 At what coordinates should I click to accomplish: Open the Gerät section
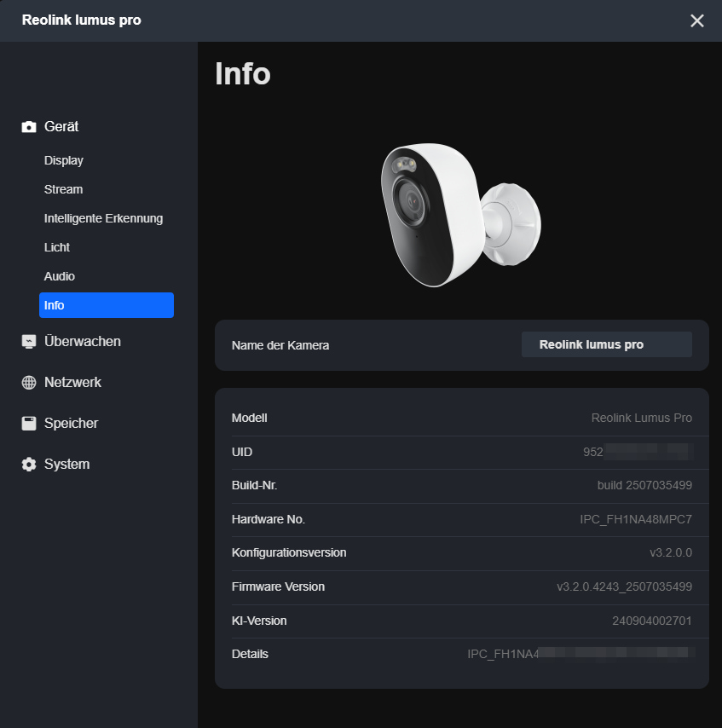pyautogui.click(x=61, y=127)
